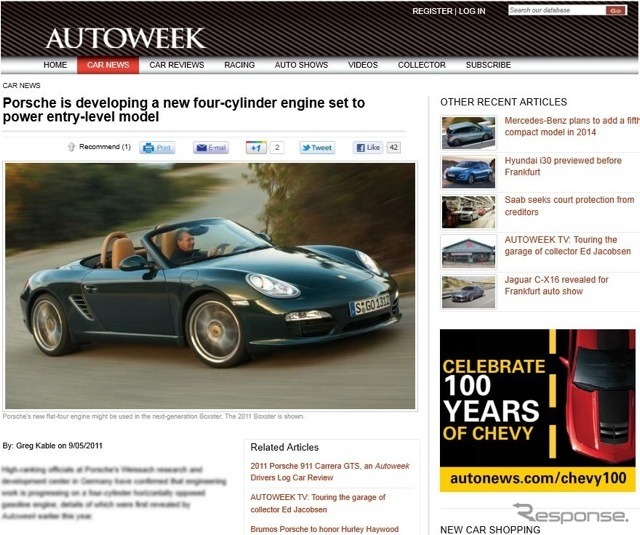Viewport: 640px width, 535px height.
Task: Open the main Porsche Boxster photo
Action: [x=210, y=286]
